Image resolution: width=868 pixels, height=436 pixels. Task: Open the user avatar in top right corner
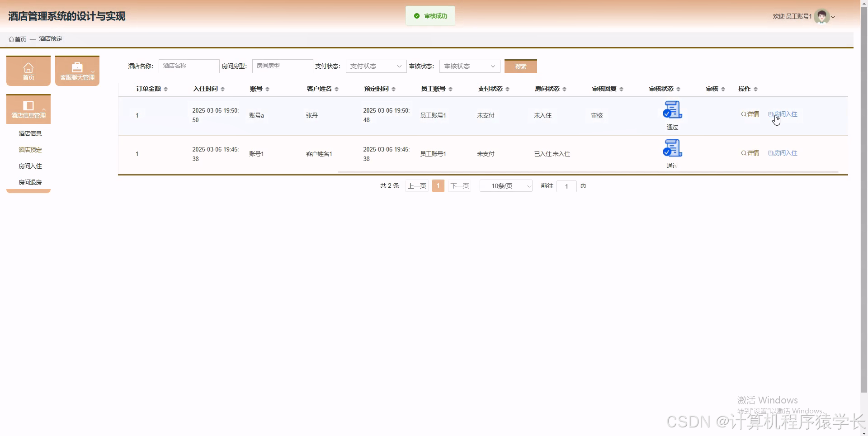point(822,16)
